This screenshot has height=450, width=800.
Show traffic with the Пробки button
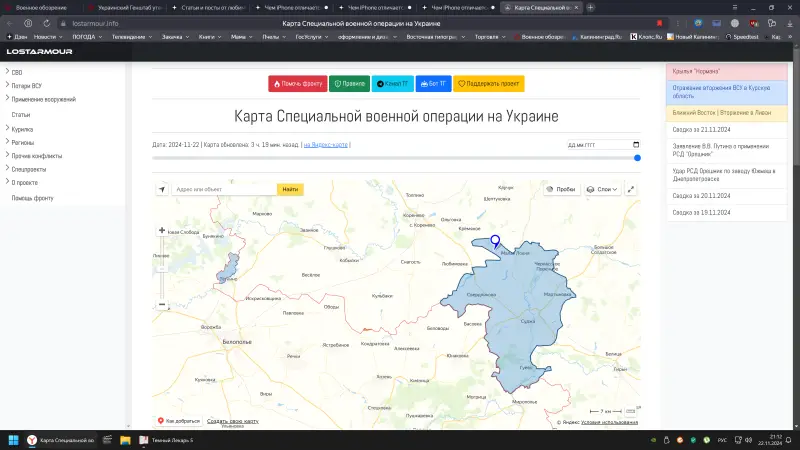pyautogui.click(x=561, y=189)
